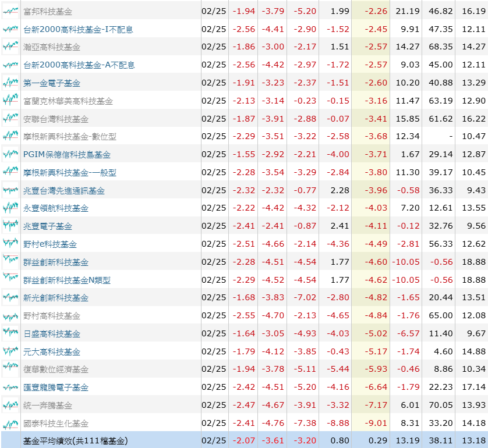Image resolution: width=488 pixels, height=448 pixels.
Task: Open chart icon for 富蘭克林華美高科技基金
Action: pos(10,101)
